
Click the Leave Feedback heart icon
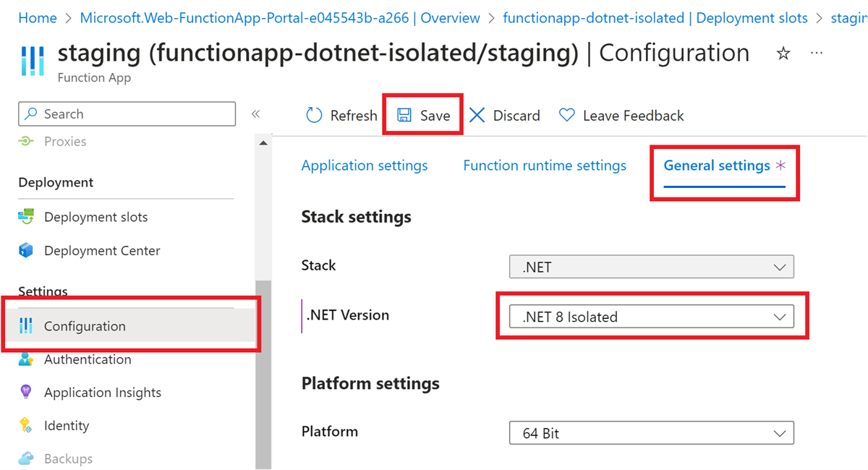pos(567,116)
